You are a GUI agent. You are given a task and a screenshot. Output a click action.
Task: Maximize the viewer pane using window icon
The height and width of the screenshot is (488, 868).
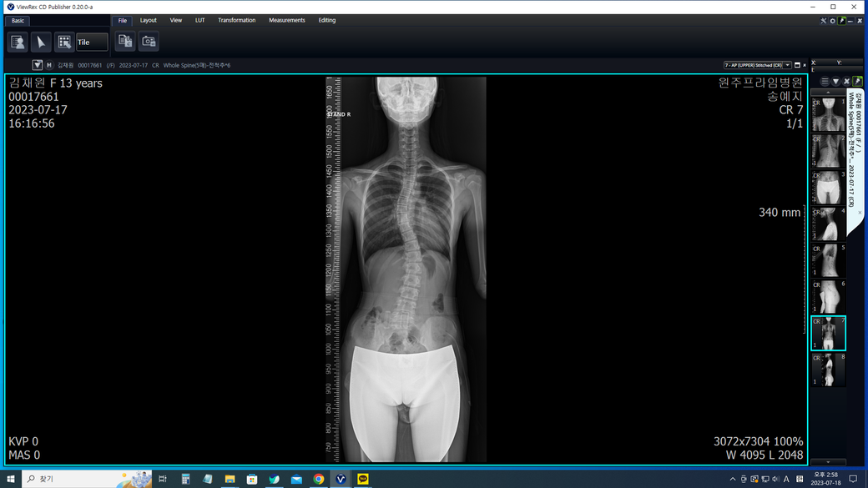point(797,65)
